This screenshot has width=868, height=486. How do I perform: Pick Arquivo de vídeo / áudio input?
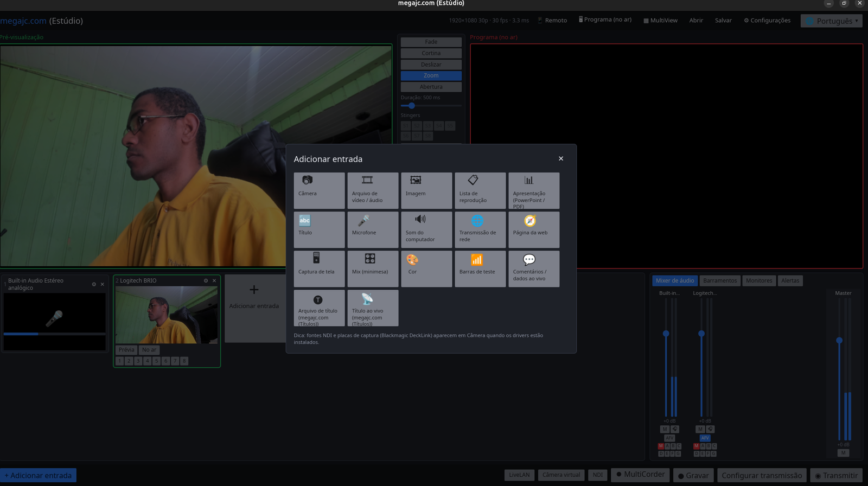click(373, 190)
